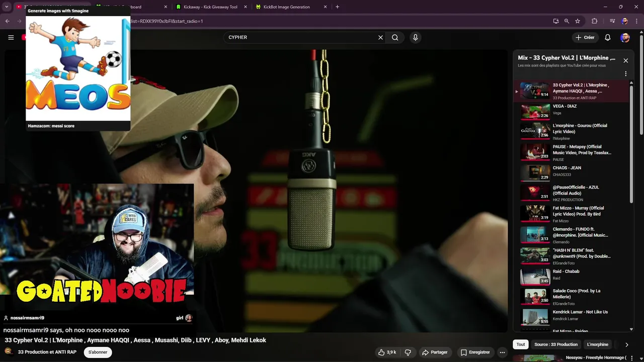This screenshot has width=644, height=362.
Task: Click the 'Hamzacom: messi score' overlay caption
Action: [51, 126]
